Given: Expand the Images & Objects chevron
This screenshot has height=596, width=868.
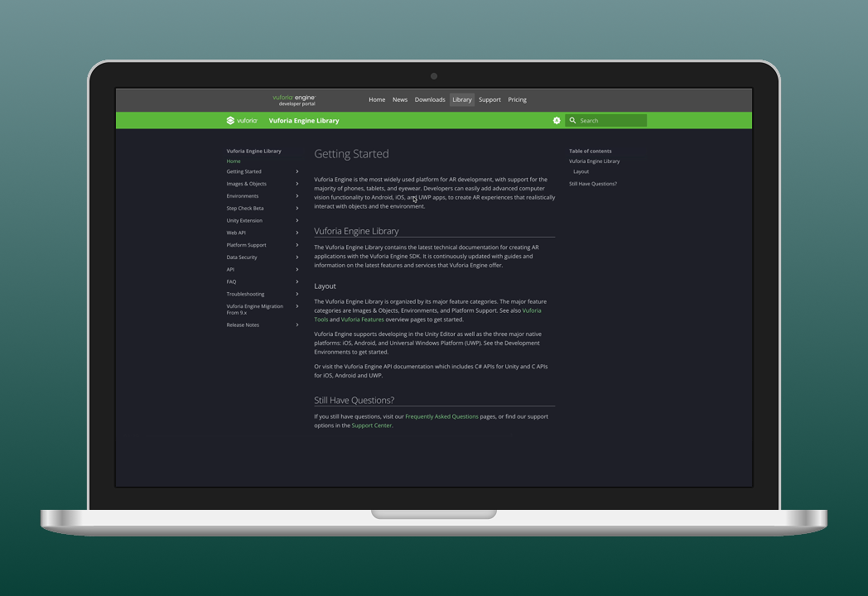Looking at the screenshot, I should [x=297, y=184].
